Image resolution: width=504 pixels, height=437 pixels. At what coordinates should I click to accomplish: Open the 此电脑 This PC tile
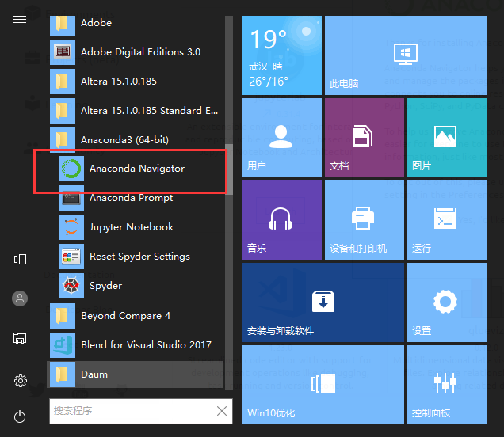405,55
